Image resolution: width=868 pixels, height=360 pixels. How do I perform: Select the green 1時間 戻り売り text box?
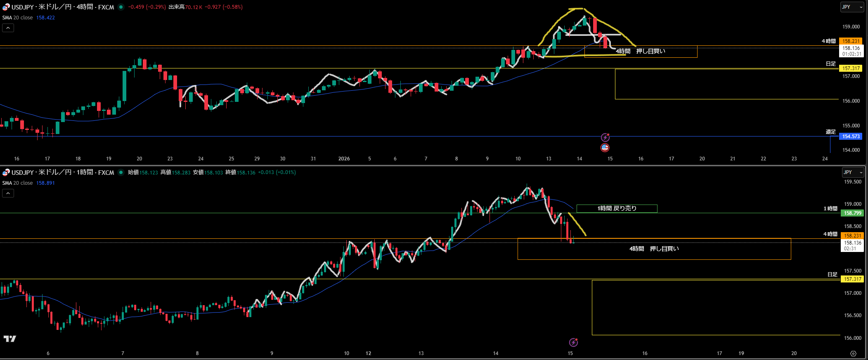pyautogui.click(x=617, y=209)
